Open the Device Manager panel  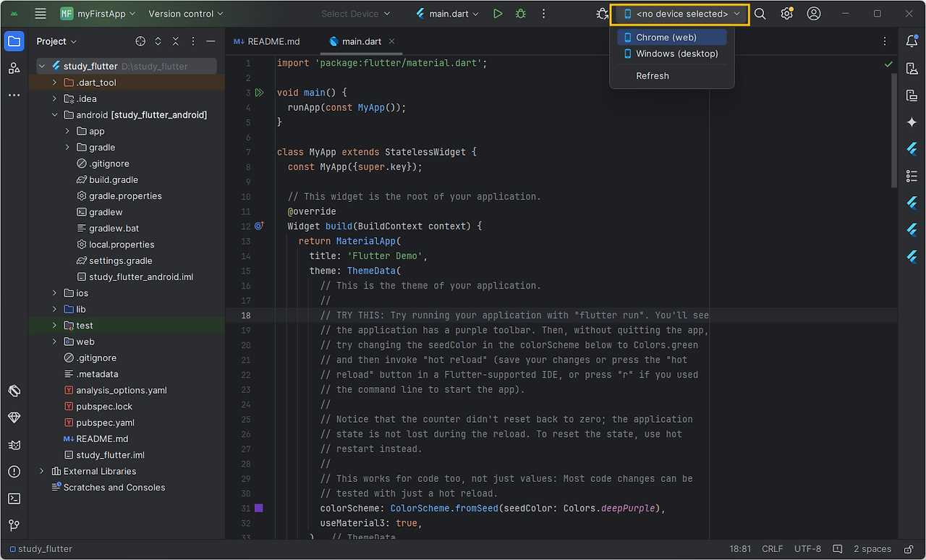[x=912, y=68]
